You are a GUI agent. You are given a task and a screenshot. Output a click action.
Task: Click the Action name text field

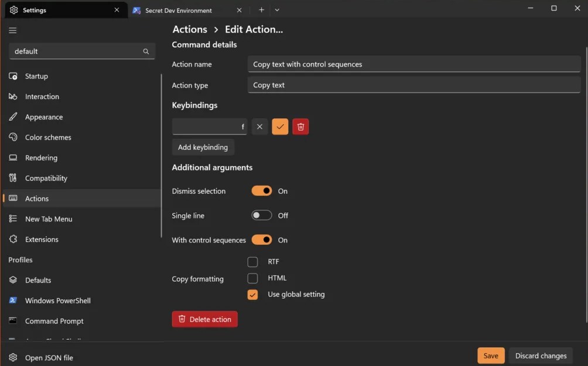pos(414,64)
